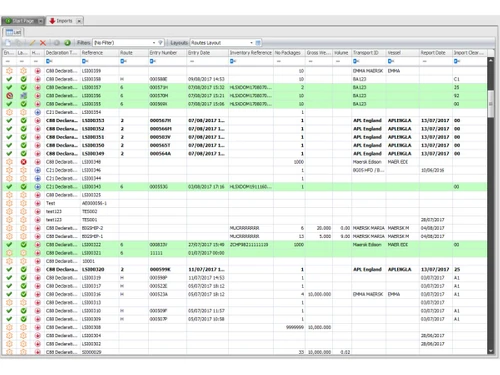Click the green circle tick on row LS300316

pos(23,294)
